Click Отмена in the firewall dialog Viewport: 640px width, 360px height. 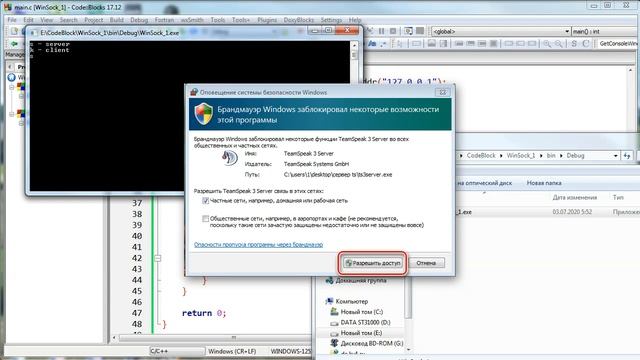coord(426,263)
